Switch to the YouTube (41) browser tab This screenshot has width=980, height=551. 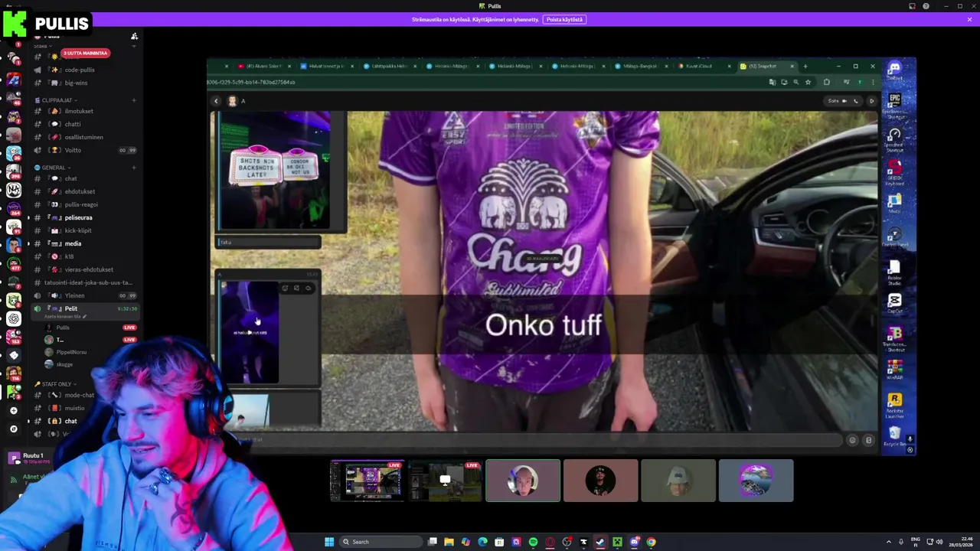click(x=263, y=66)
